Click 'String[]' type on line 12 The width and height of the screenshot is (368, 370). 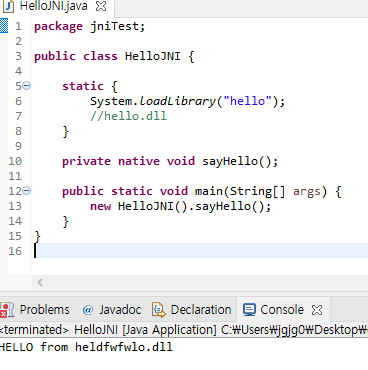[258, 191]
